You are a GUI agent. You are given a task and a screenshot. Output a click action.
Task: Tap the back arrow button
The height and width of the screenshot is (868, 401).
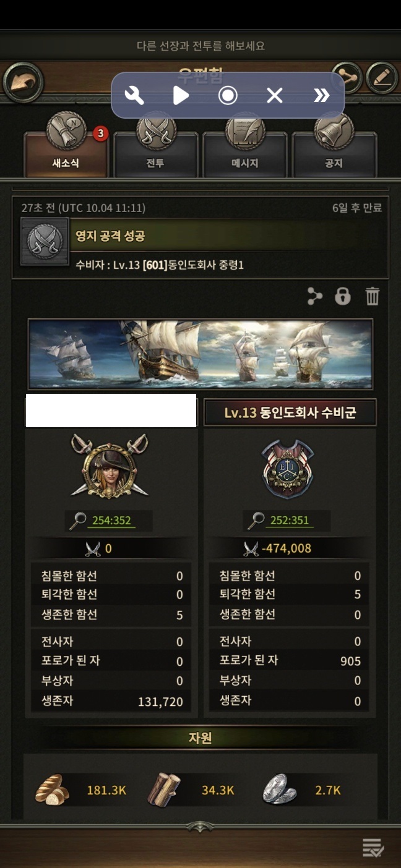[x=23, y=82]
